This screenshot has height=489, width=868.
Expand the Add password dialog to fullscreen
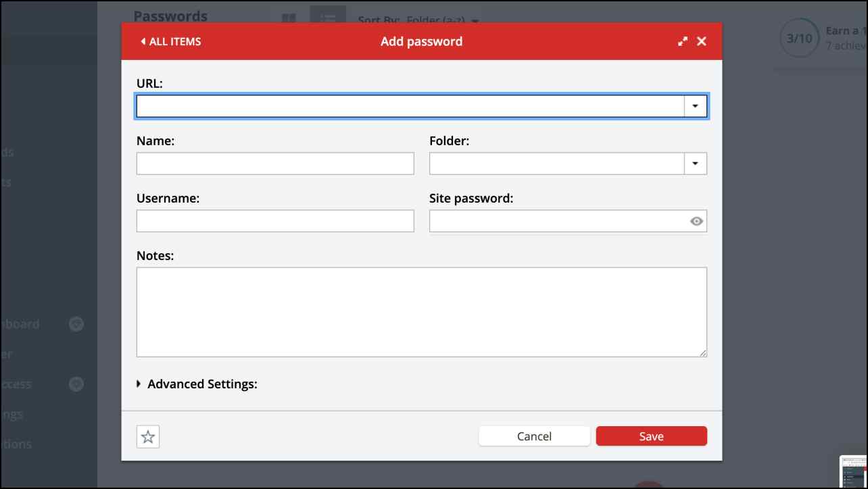(683, 41)
